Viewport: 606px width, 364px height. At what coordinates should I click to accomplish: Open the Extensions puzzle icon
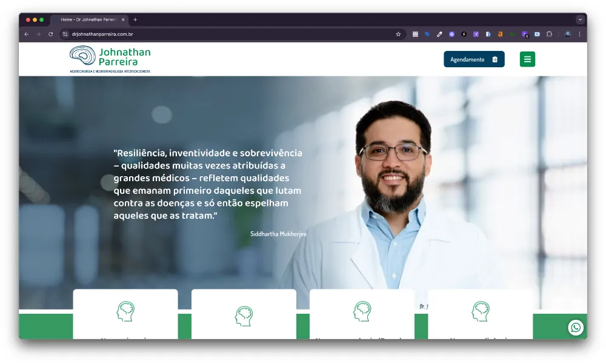(549, 35)
